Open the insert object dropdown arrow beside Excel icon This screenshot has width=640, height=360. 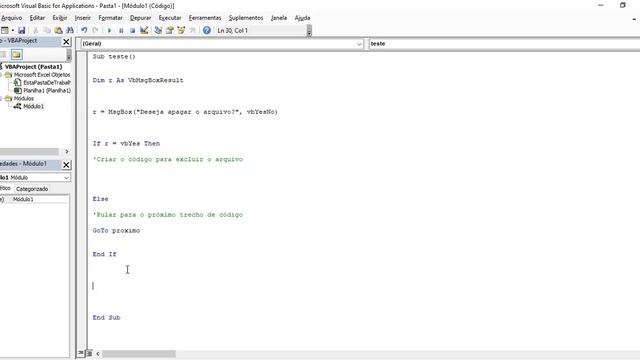[x=13, y=31]
